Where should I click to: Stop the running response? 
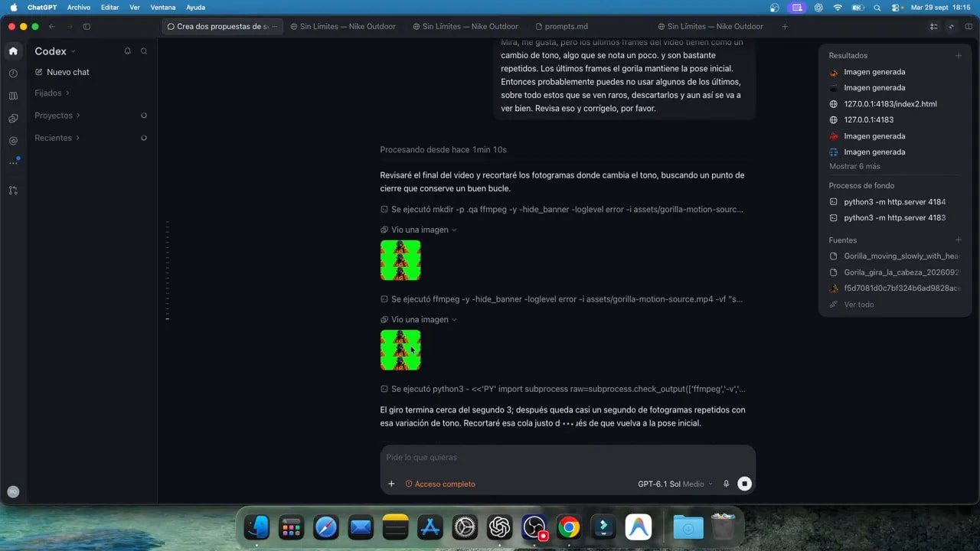pos(744,484)
